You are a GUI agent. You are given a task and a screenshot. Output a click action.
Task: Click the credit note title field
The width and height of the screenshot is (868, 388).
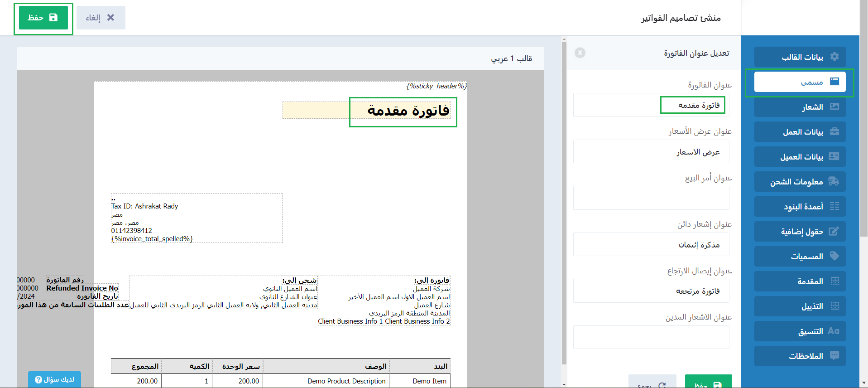[x=651, y=245]
